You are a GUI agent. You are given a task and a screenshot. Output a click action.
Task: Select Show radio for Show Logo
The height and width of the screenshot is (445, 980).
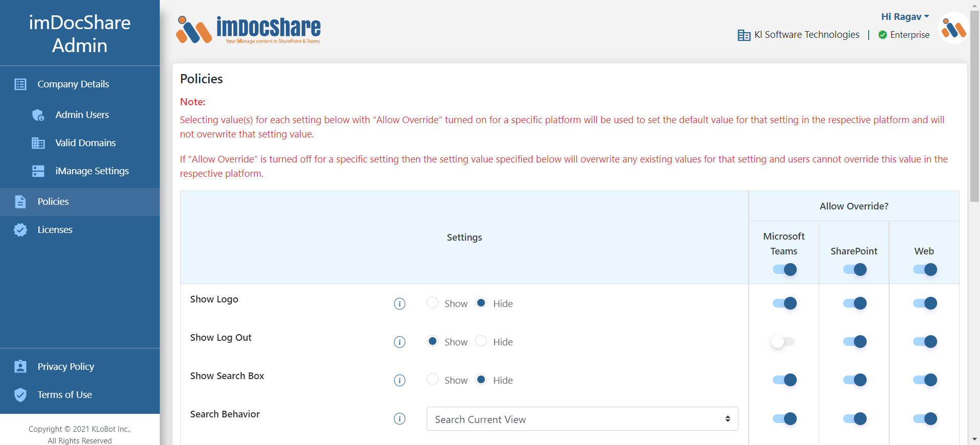coord(432,303)
